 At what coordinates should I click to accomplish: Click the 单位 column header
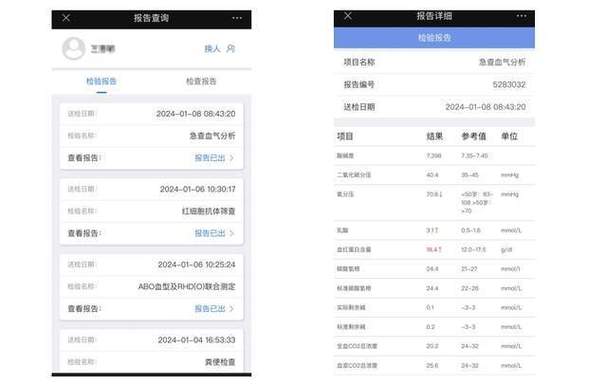coord(509,136)
